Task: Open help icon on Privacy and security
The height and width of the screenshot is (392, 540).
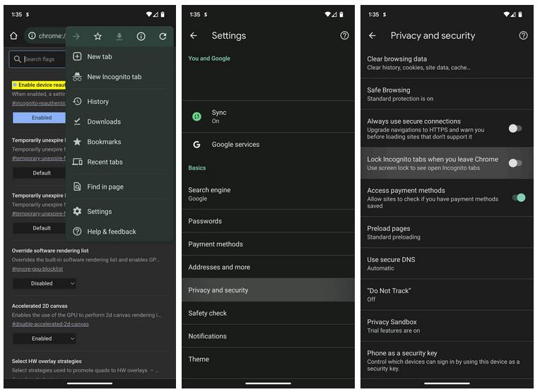Action: point(523,35)
